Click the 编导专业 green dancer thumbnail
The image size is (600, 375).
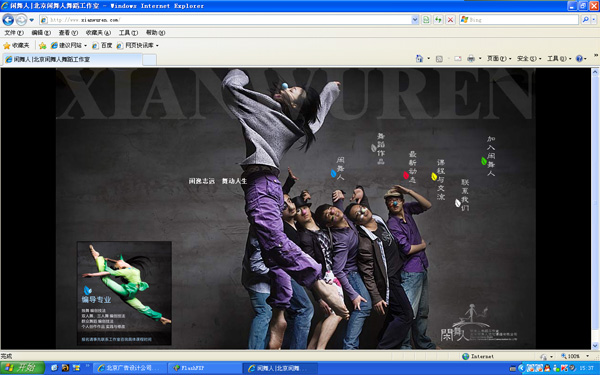click(124, 293)
